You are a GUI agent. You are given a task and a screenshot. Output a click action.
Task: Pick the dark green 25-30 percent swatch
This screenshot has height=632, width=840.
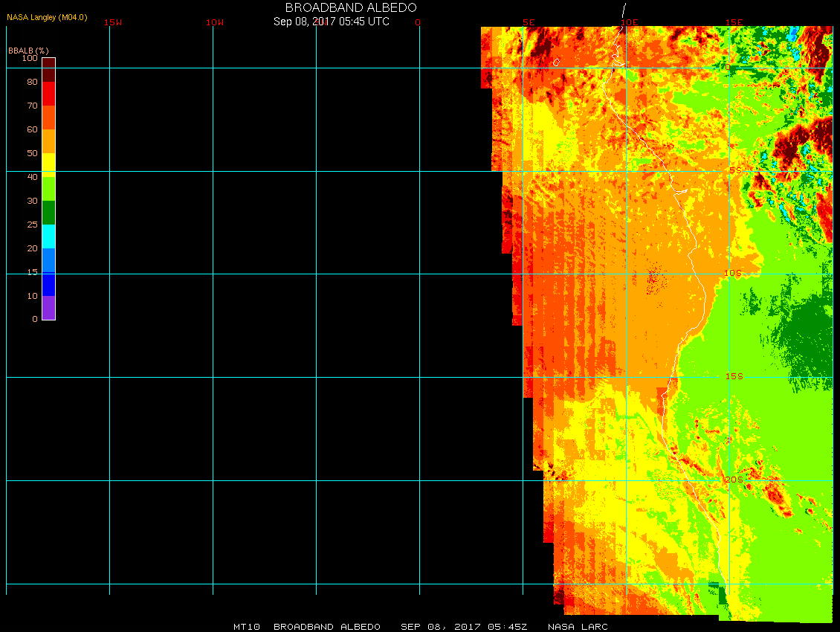pyautogui.click(x=48, y=213)
